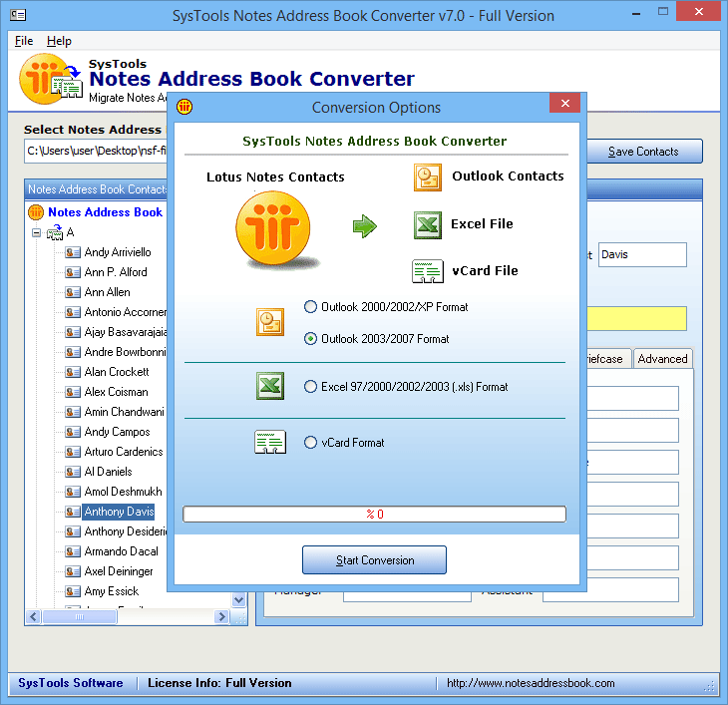Click SysTools Software in the status bar
The image size is (728, 705).
click(71, 683)
